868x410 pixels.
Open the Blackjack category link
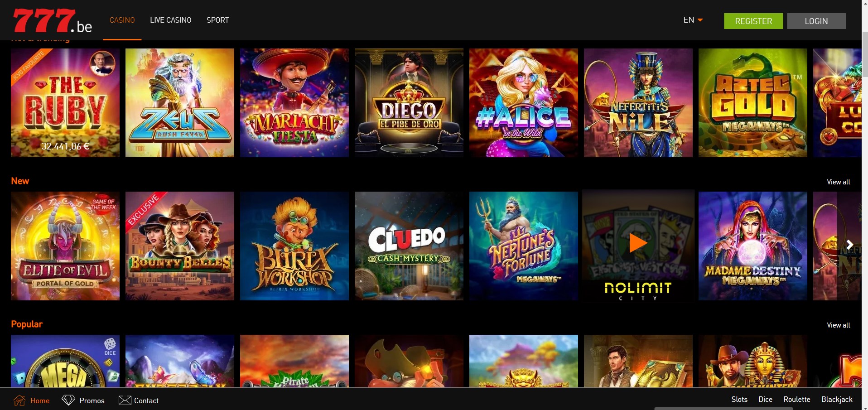coord(837,399)
